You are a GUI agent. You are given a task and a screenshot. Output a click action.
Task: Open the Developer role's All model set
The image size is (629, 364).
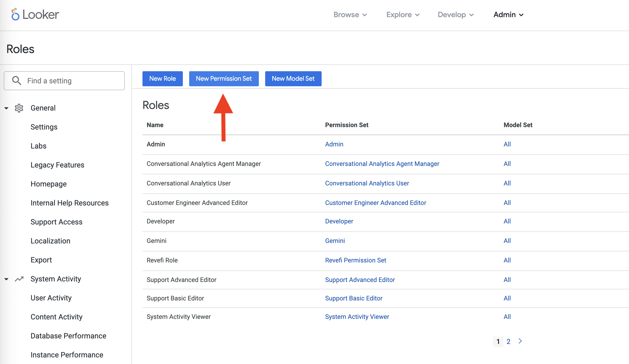(x=507, y=221)
